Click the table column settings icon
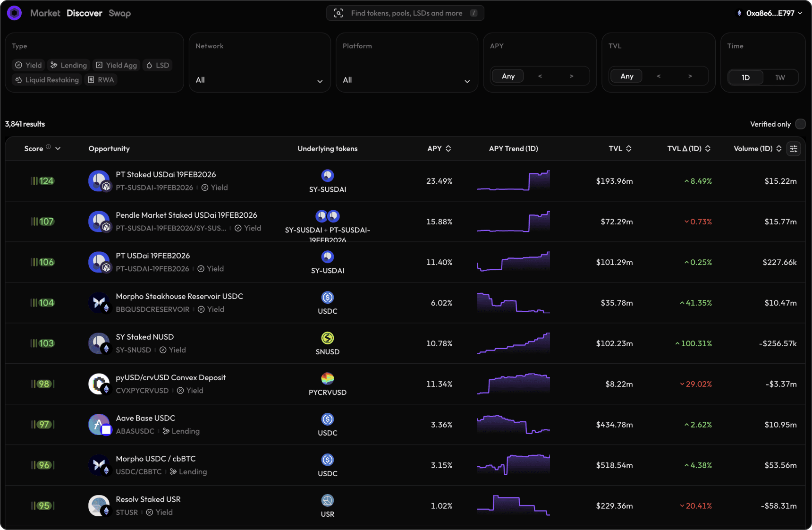 [x=794, y=149]
